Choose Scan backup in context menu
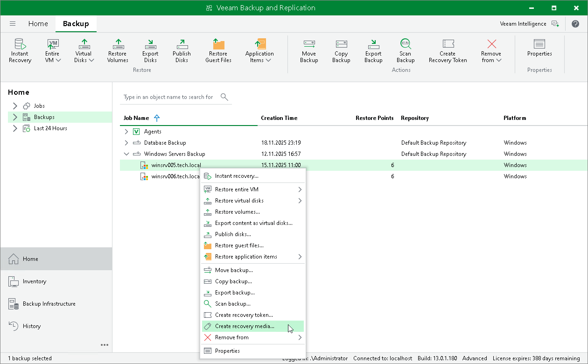The image size is (588, 364). coord(252,304)
